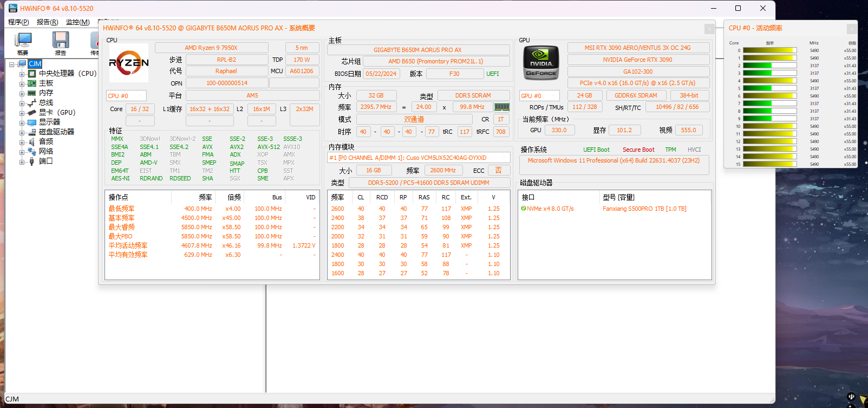Click the AMD Ryzen 9 7950X name field
868x408 pixels.
(x=211, y=48)
